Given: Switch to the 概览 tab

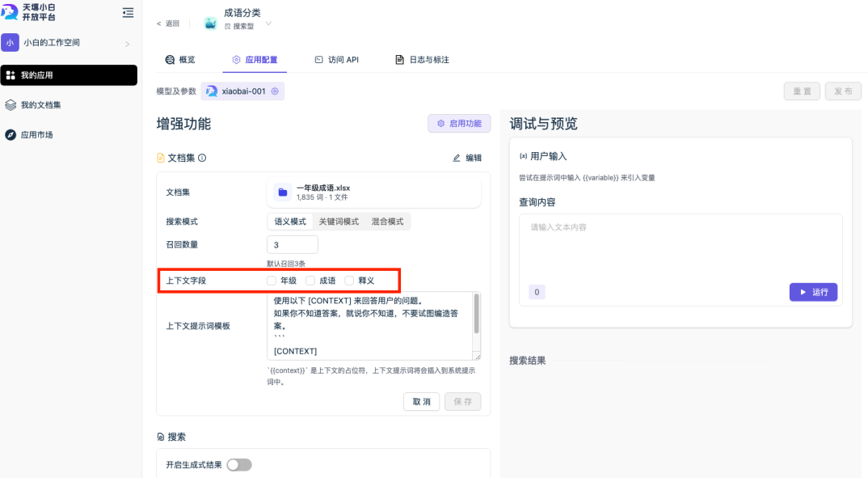Looking at the screenshot, I should (x=180, y=60).
